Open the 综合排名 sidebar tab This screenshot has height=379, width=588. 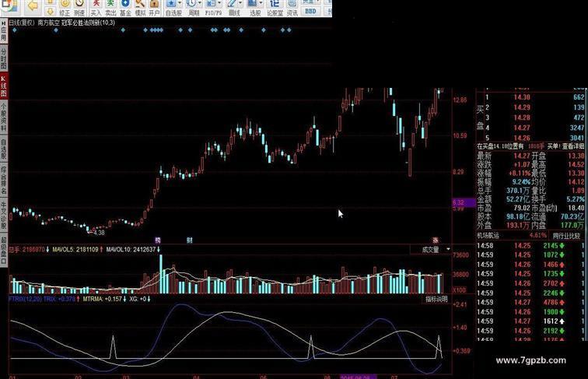coord(4,179)
